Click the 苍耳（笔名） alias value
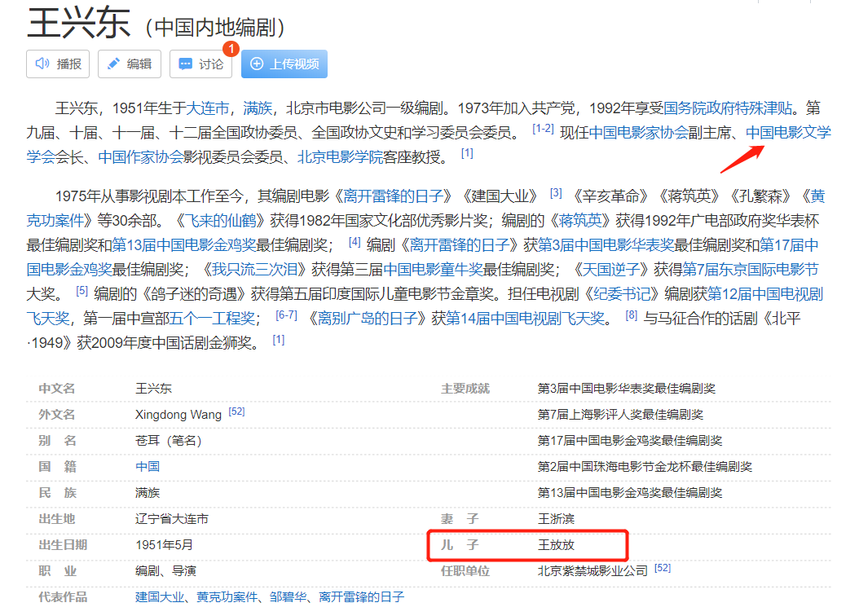 [x=169, y=440]
